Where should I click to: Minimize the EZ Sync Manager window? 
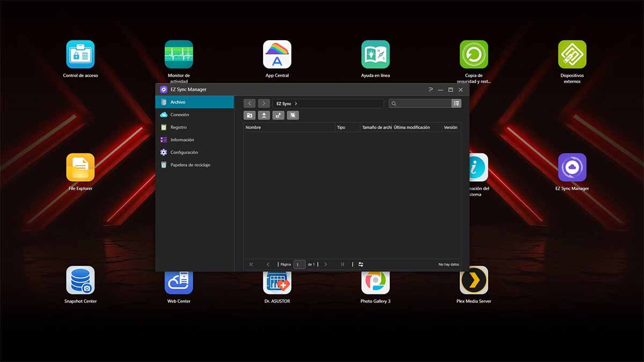pyautogui.click(x=441, y=90)
